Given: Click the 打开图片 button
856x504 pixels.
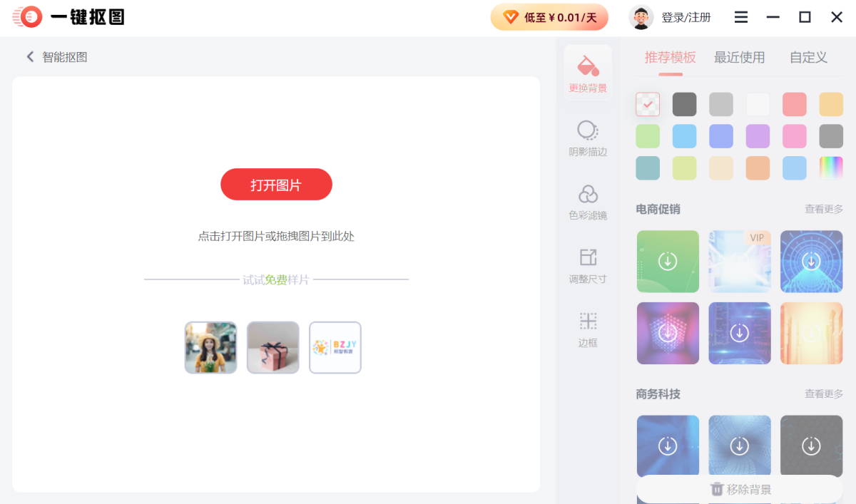Looking at the screenshot, I should (276, 185).
